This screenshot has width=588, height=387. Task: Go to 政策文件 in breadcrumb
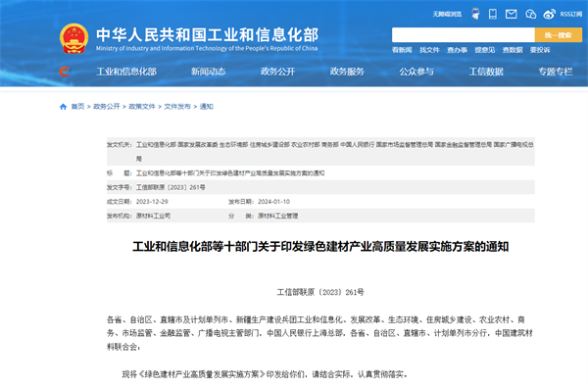(x=142, y=107)
